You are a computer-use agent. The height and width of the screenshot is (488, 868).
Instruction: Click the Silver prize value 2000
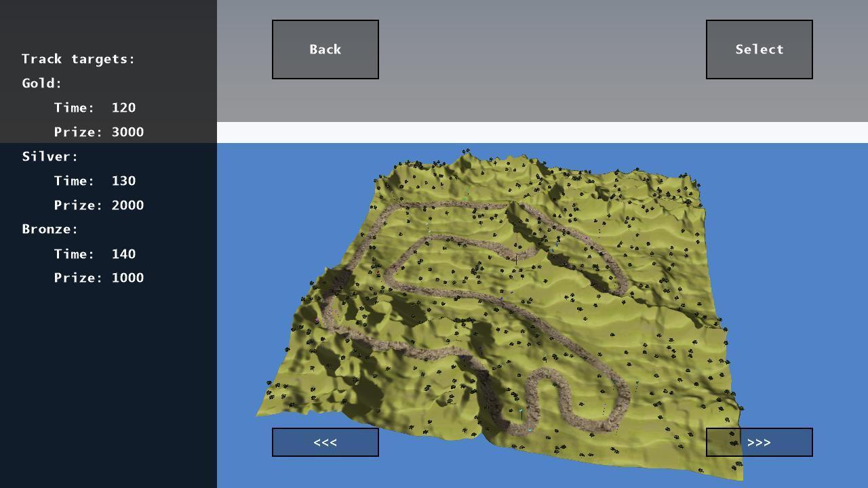127,205
